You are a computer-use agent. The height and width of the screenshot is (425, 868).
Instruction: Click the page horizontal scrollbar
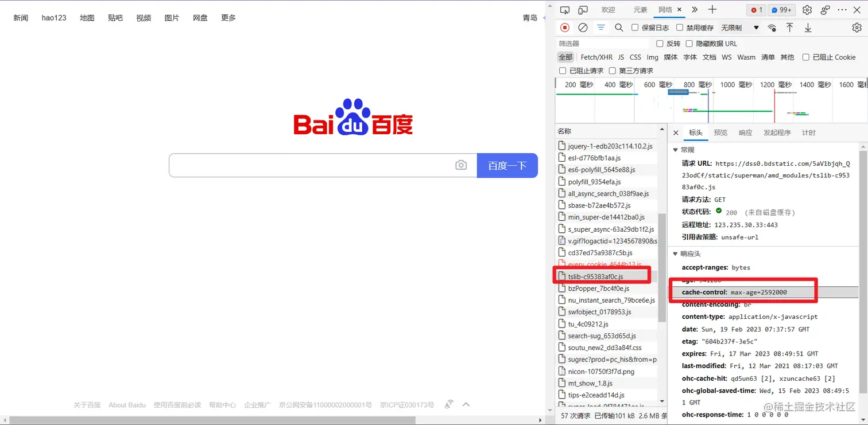tap(212, 420)
